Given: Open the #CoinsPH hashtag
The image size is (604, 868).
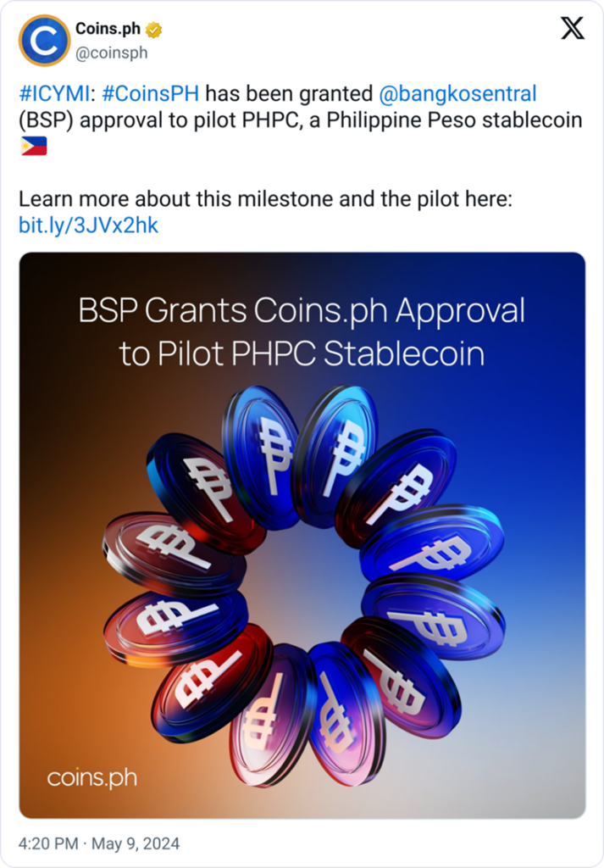Looking at the screenshot, I should pos(150,92).
